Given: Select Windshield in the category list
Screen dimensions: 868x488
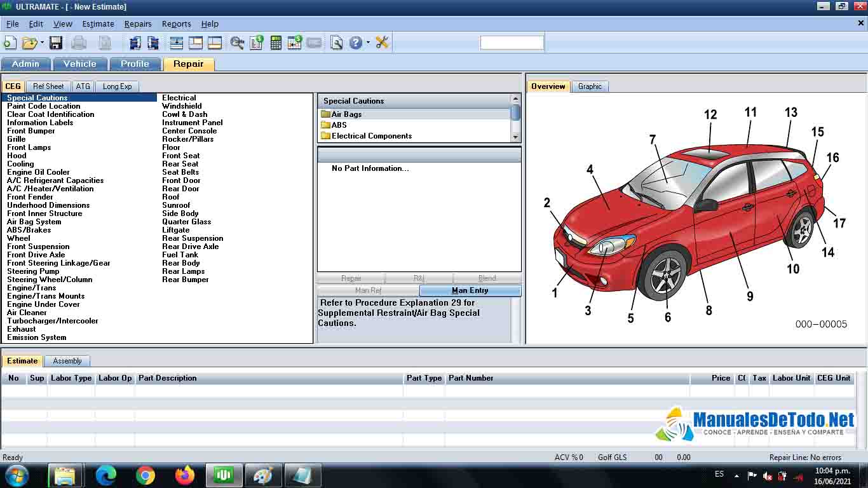Looking at the screenshot, I should (182, 106).
